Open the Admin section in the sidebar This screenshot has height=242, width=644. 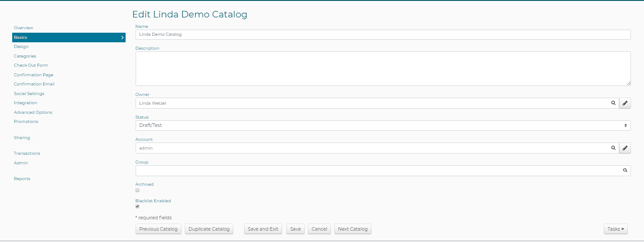pyautogui.click(x=21, y=163)
